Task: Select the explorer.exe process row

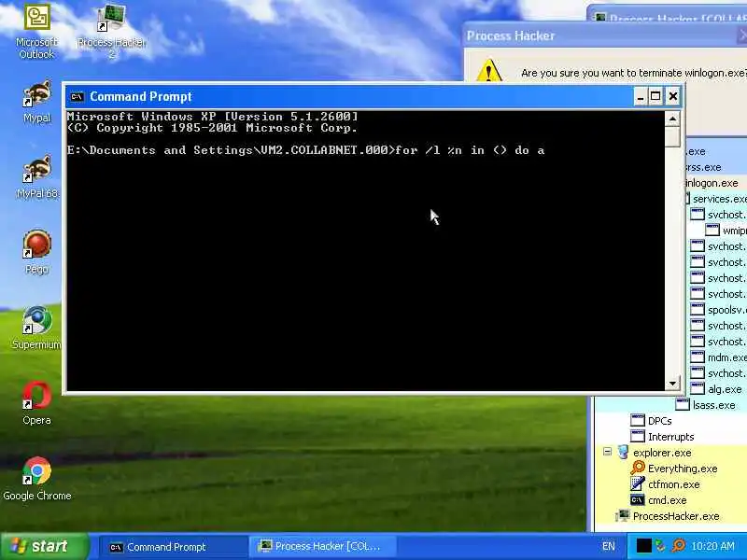Action: click(670, 453)
